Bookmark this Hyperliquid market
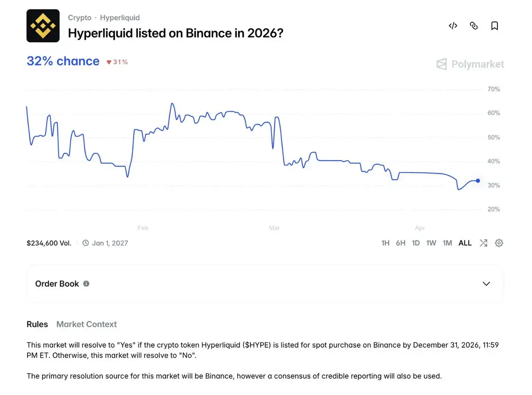This screenshot has width=532, height=395. (494, 26)
